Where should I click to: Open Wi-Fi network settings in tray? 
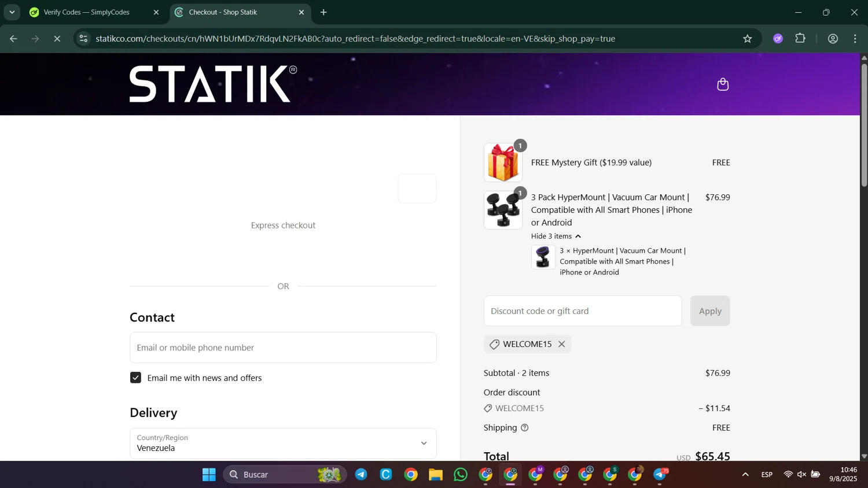[788, 475]
